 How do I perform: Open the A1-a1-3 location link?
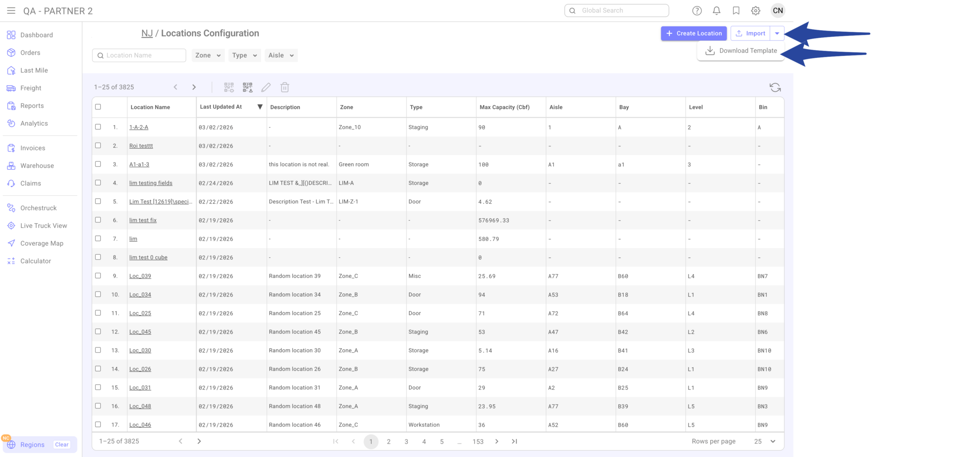139,164
